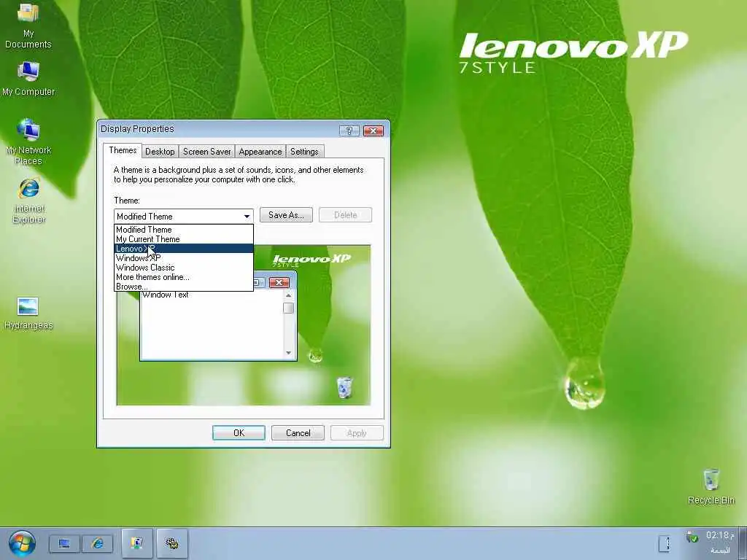Click preview window's red close button
The height and width of the screenshot is (560, 747).
[x=279, y=282]
